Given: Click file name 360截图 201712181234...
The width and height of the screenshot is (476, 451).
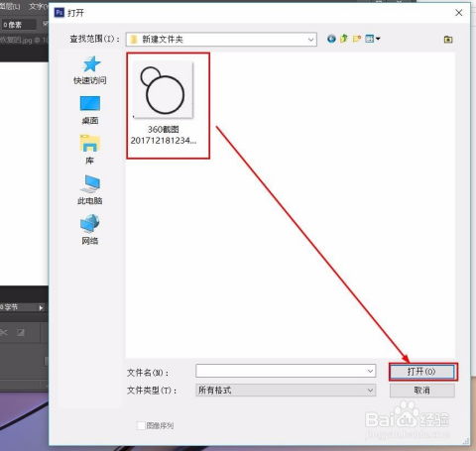Looking at the screenshot, I should tap(164, 135).
